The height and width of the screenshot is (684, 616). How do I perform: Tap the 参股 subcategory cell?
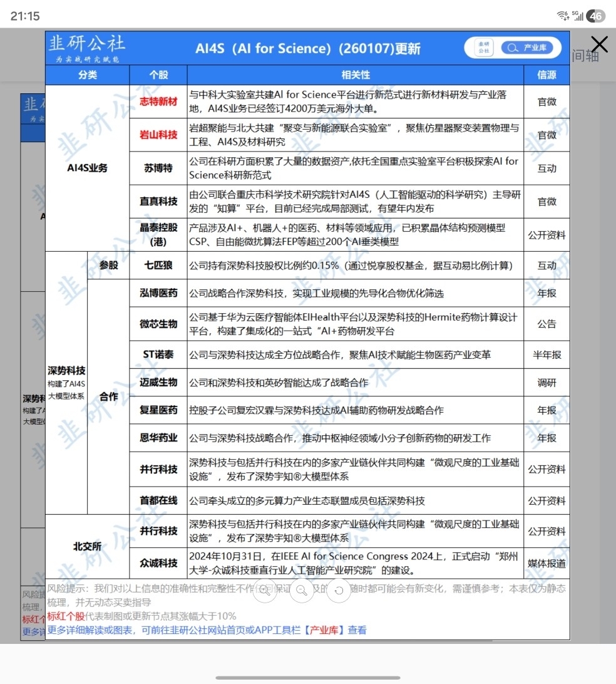[x=108, y=265]
